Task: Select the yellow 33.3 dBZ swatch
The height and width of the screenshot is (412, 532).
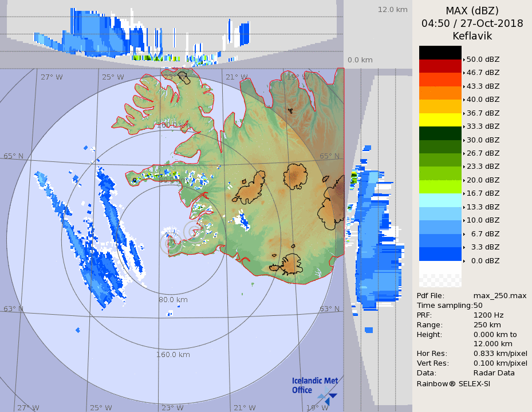Action: 440,120
